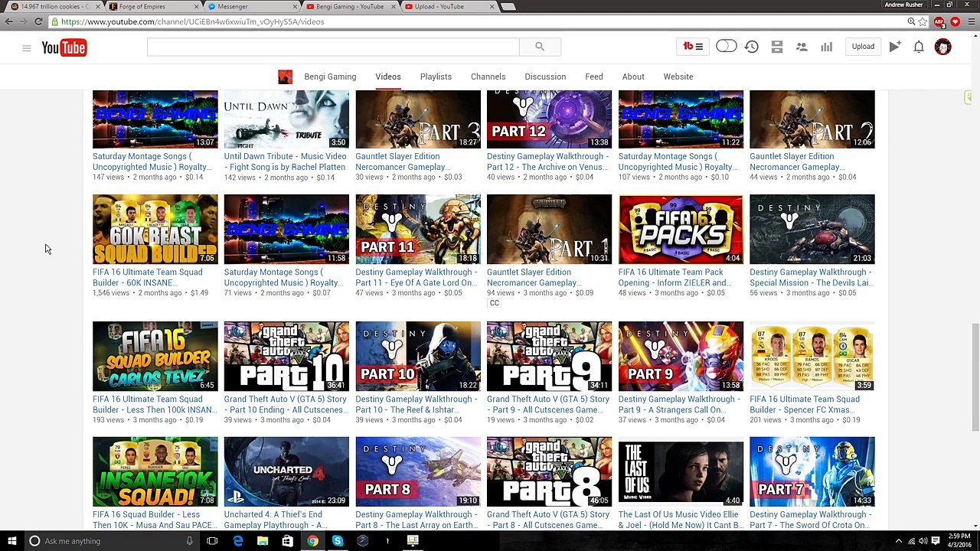Click the video manager stacked icon
This screenshot has height=551, width=980.
click(776, 47)
